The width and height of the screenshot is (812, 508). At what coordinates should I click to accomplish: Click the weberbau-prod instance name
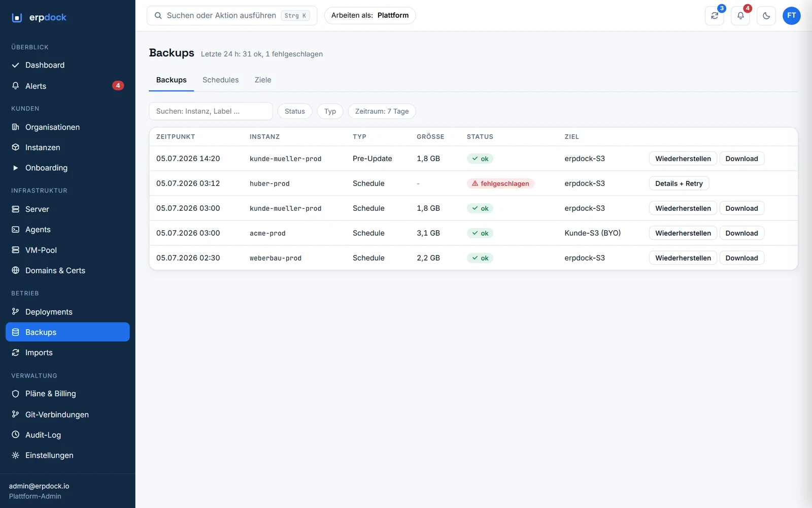(x=276, y=259)
